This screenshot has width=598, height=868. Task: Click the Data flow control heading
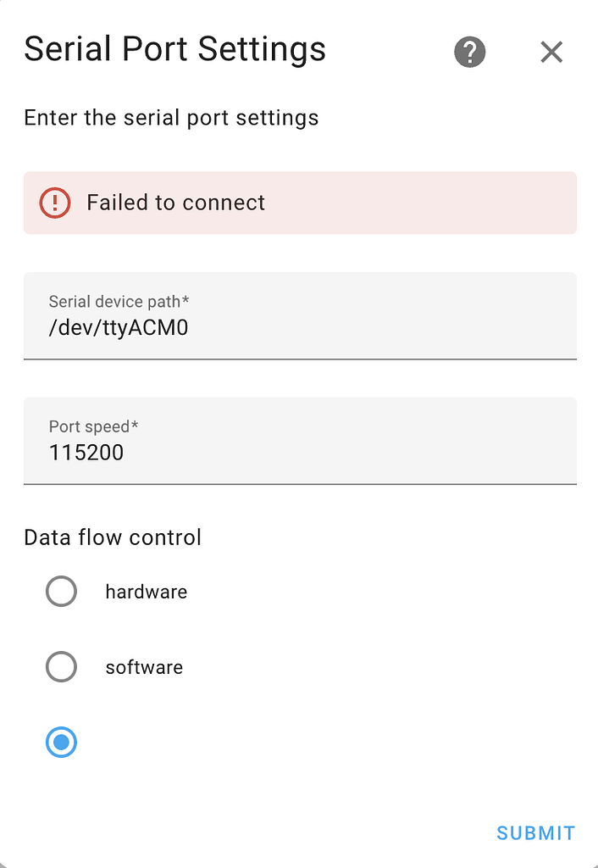coord(112,537)
